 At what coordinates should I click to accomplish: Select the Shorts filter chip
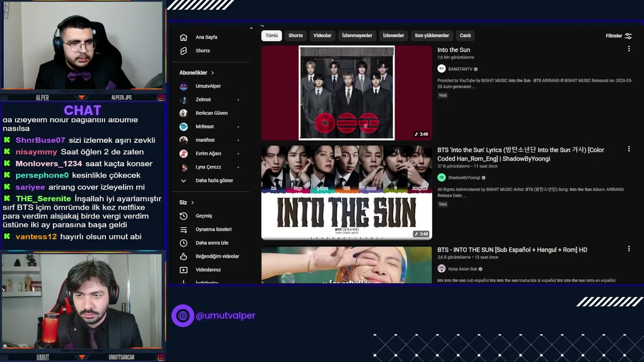(295, 36)
